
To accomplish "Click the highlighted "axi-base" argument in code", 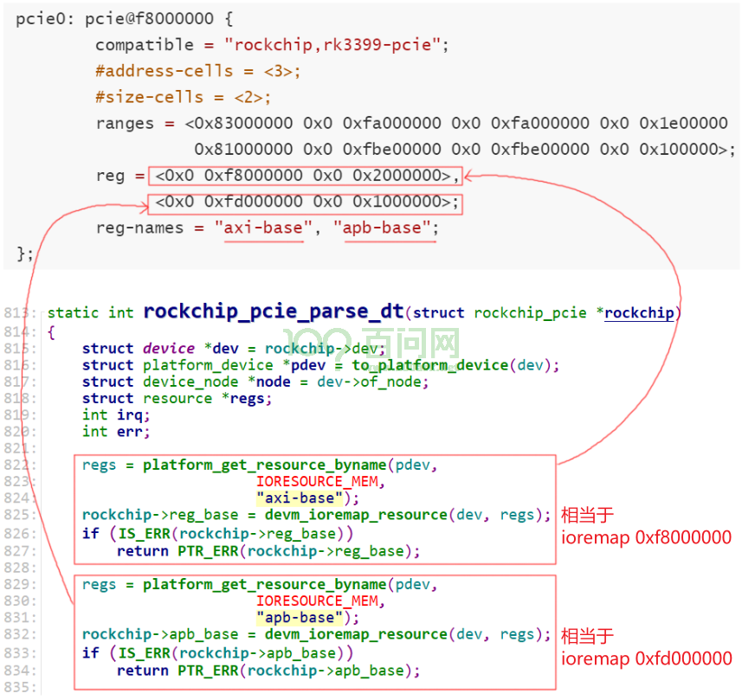I will 299,498.
